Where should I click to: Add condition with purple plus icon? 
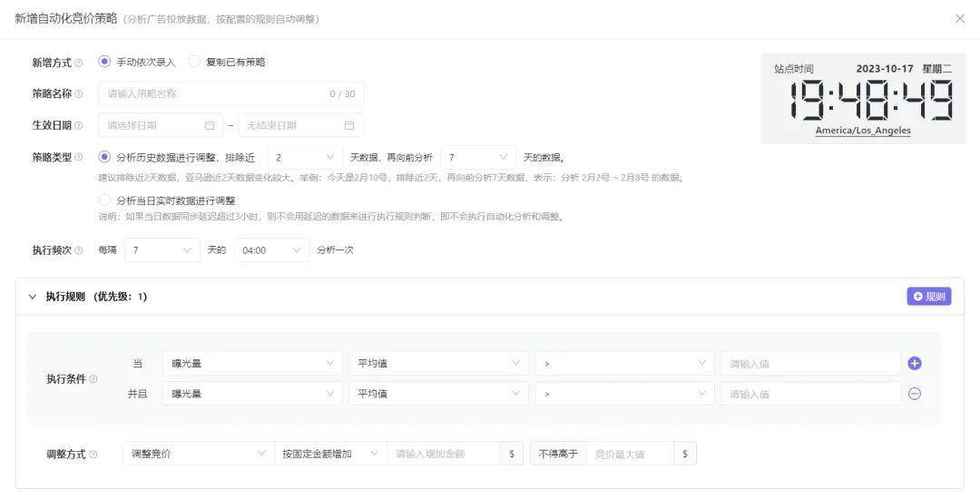[x=915, y=364]
